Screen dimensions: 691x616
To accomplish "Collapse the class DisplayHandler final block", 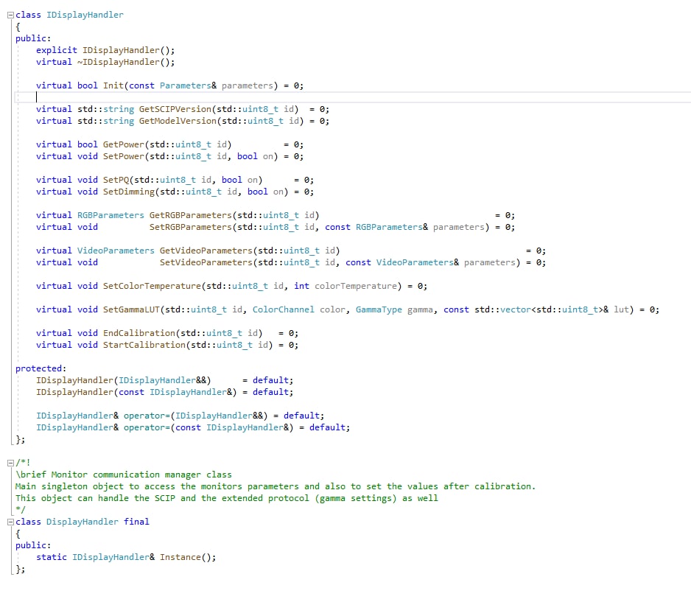I will (10, 522).
